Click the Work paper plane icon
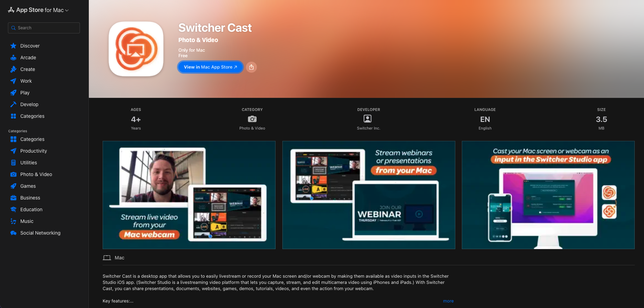 [13, 81]
